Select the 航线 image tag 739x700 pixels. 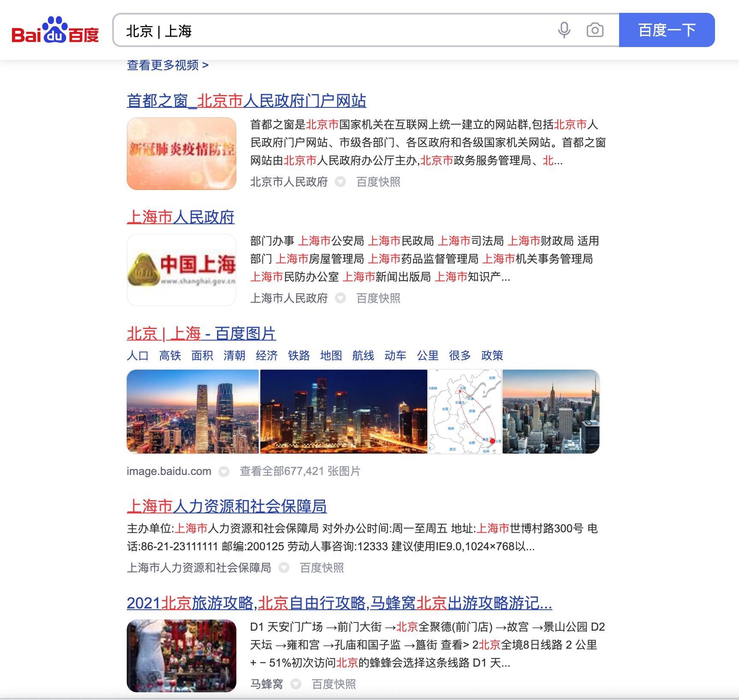[363, 356]
